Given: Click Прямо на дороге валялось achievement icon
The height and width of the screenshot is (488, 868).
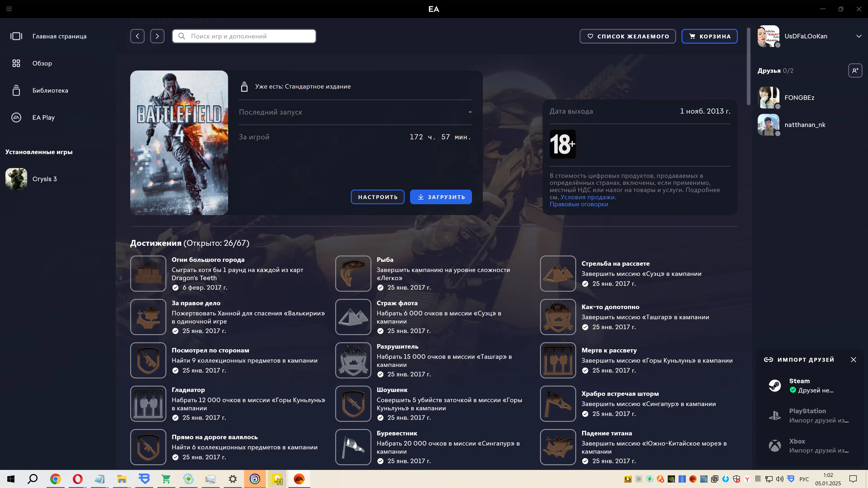Looking at the screenshot, I should pos(148,447).
